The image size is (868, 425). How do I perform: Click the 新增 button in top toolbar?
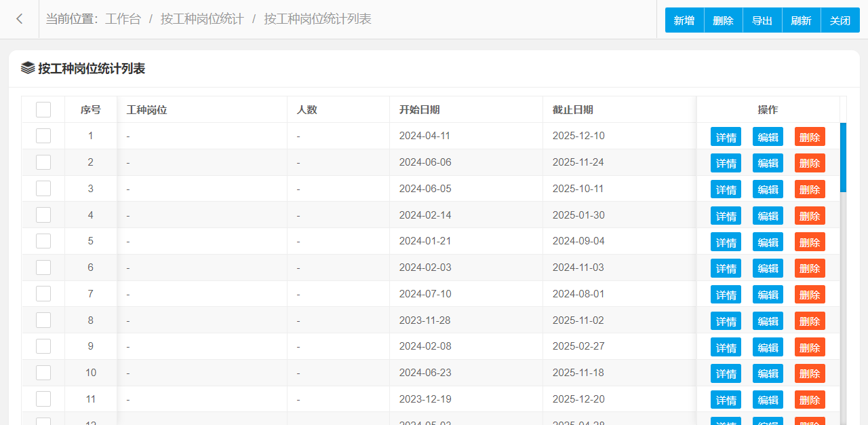pyautogui.click(x=684, y=20)
